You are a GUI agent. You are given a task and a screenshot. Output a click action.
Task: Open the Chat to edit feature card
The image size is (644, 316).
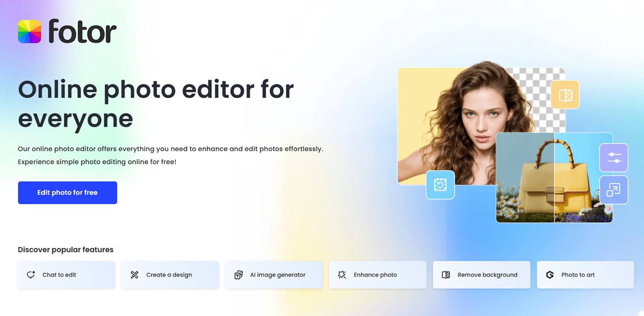pyautogui.click(x=66, y=274)
